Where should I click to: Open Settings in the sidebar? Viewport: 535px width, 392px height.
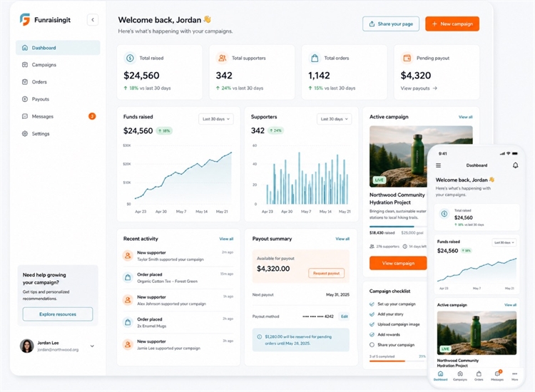point(58,133)
